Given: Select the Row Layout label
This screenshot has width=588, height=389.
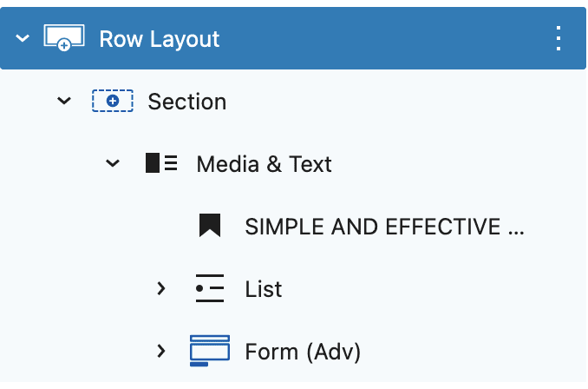Looking at the screenshot, I should coord(160,39).
